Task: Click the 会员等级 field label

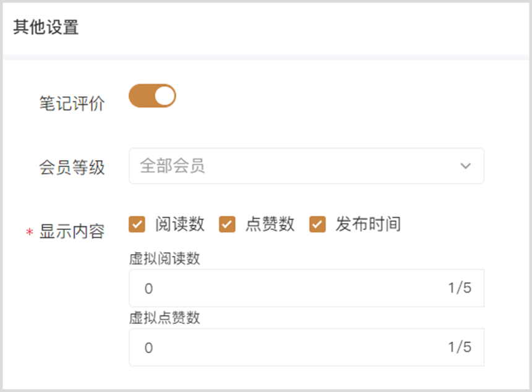Action: click(72, 168)
